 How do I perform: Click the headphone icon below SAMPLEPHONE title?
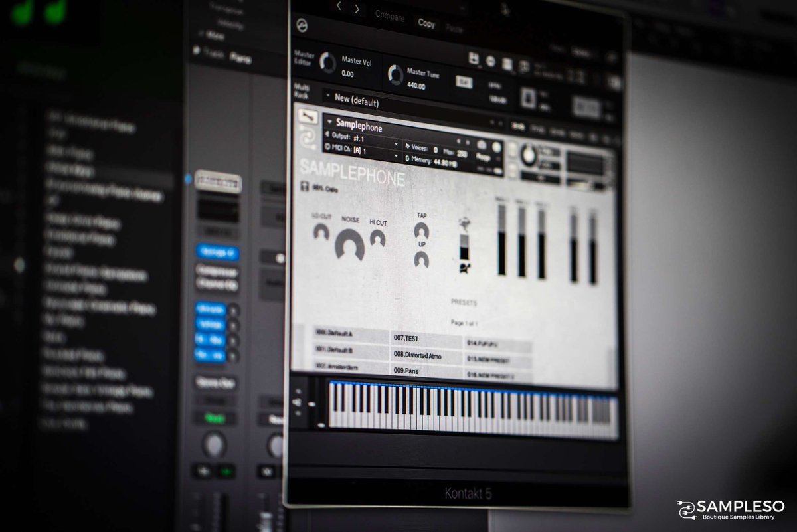(x=304, y=187)
